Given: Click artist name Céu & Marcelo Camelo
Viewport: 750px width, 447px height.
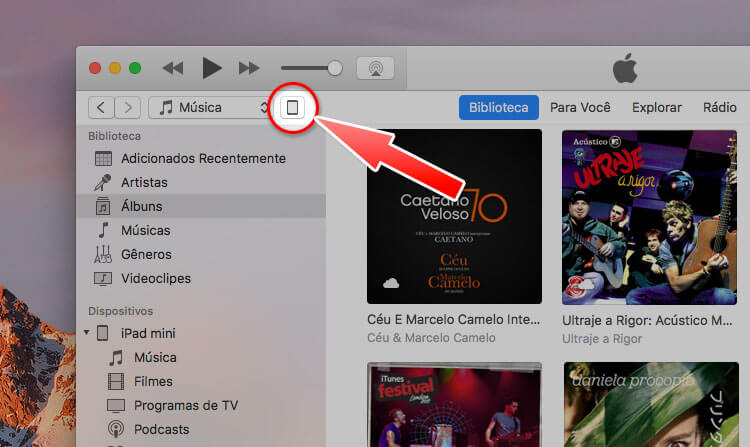Looking at the screenshot, I should pyautogui.click(x=431, y=338).
